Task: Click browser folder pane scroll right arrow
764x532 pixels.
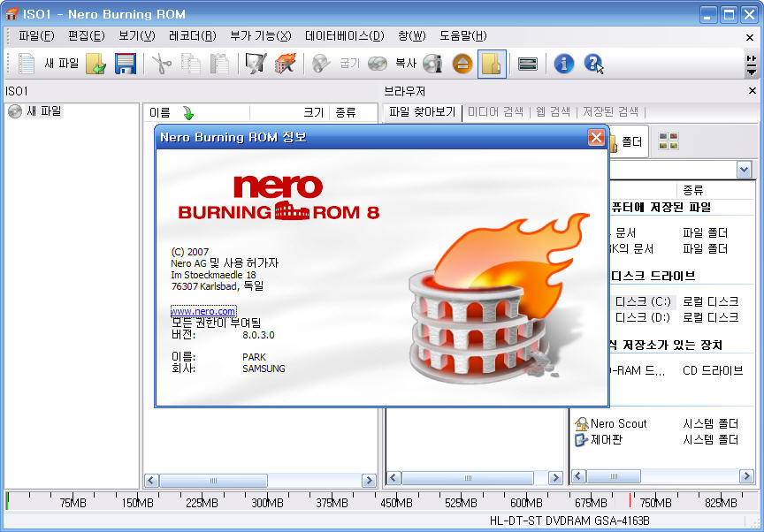Action: coord(555,478)
